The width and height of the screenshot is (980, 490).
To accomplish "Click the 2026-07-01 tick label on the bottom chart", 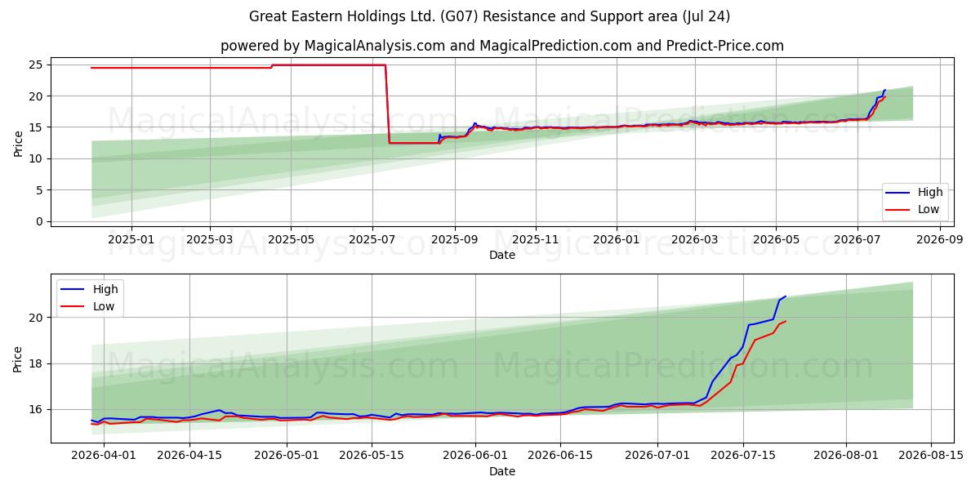I will 657,456.
